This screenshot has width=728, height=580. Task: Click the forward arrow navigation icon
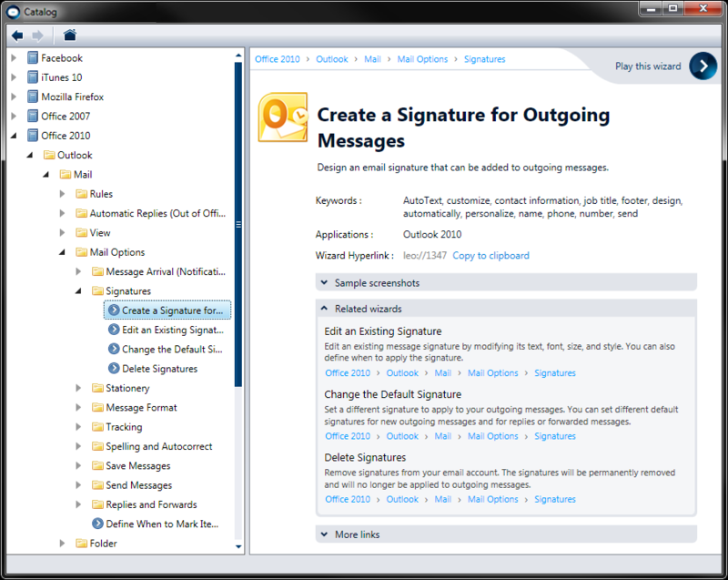tap(37, 36)
